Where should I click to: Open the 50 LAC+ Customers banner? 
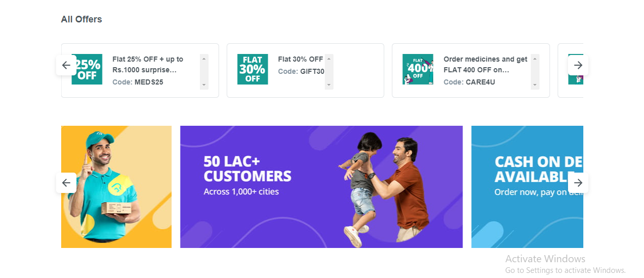321,187
